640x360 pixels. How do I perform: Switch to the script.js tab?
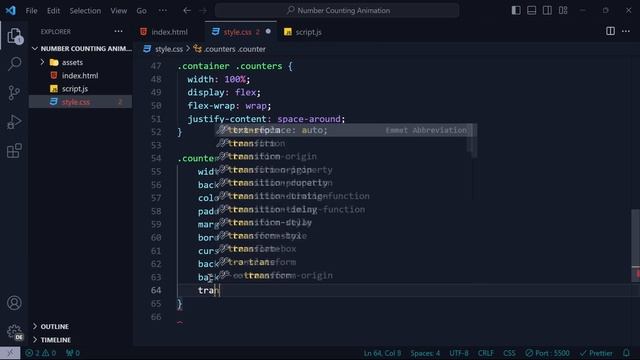click(304, 32)
